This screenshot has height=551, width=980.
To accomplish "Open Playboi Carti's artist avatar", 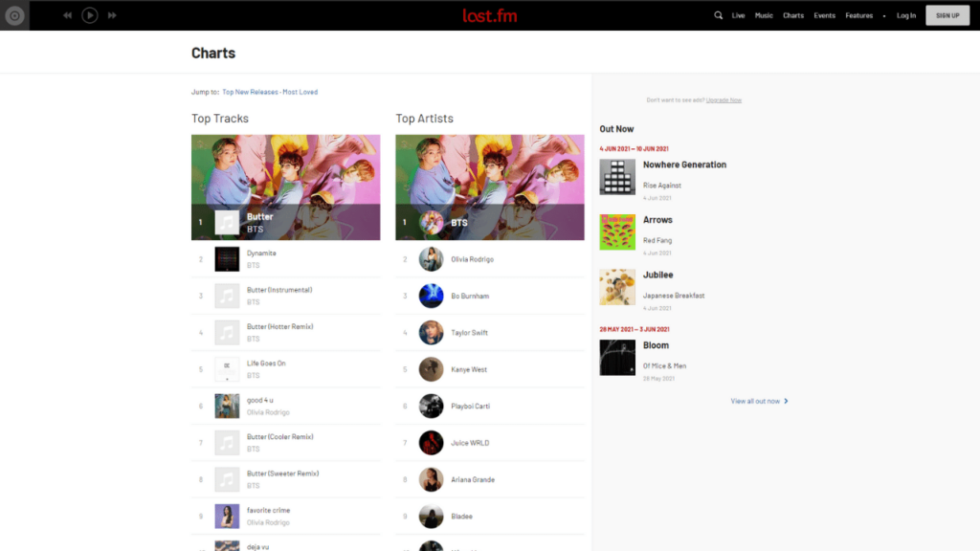I will coord(432,406).
